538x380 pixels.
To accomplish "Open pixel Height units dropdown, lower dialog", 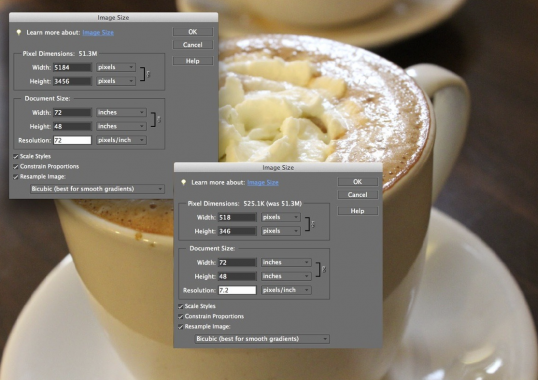I will [x=281, y=231].
